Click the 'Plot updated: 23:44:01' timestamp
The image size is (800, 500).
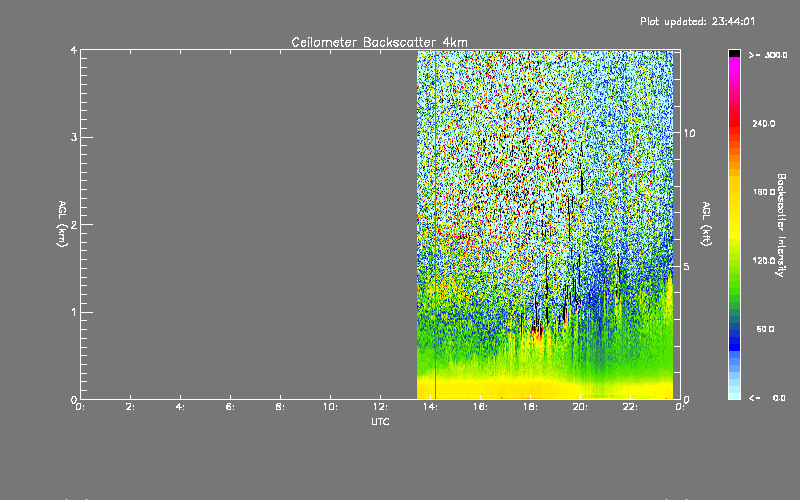point(697,21)
